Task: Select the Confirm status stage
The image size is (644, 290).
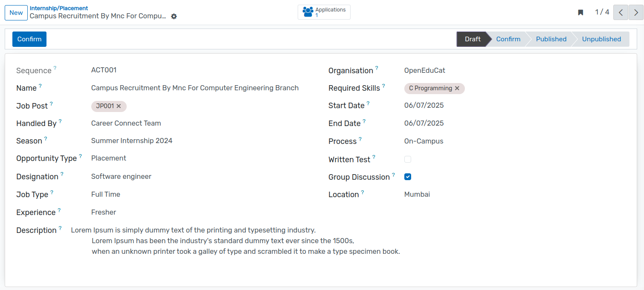Action: 508,39
